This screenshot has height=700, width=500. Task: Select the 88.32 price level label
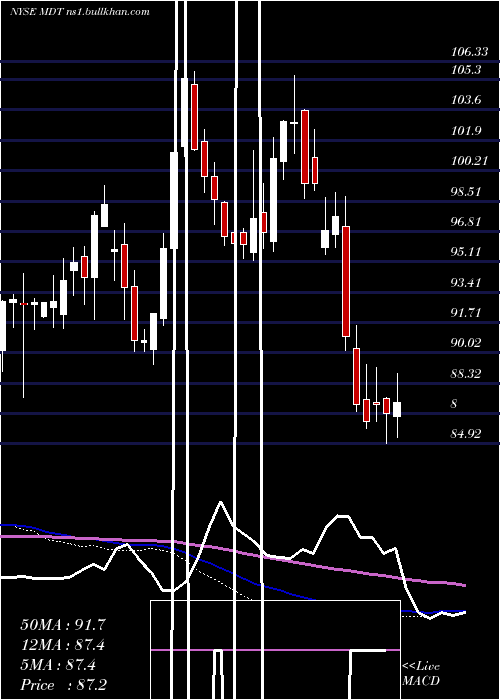tap(466, 374)
